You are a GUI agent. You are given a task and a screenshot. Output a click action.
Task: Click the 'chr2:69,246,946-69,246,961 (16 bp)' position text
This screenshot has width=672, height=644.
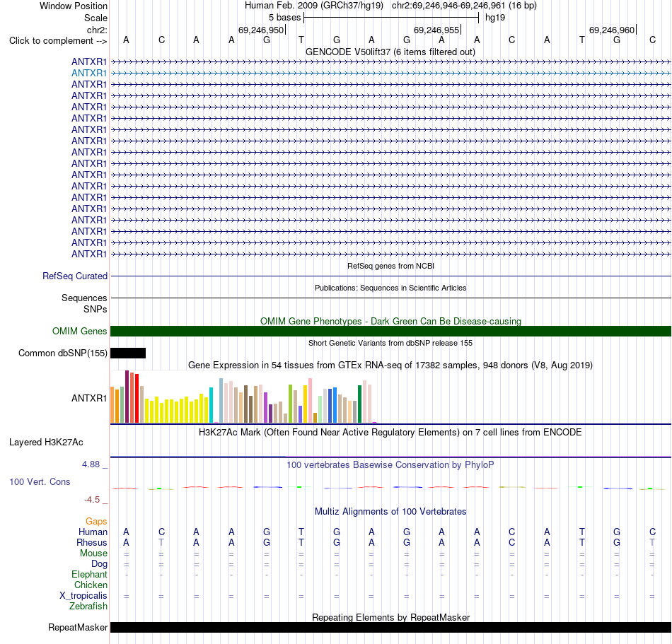(x=464, y=6)
